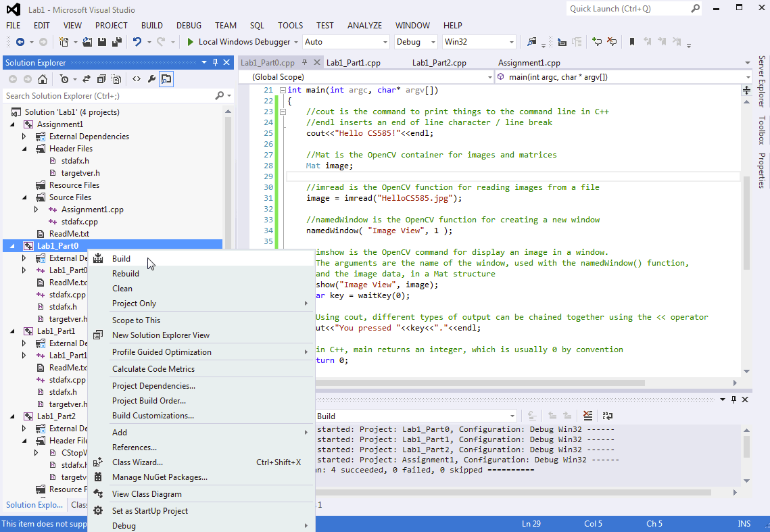The height and width of the screenshot is (532, 770).
Task: Expand the Add submenu in context menu
Action: tap(120, 431)
